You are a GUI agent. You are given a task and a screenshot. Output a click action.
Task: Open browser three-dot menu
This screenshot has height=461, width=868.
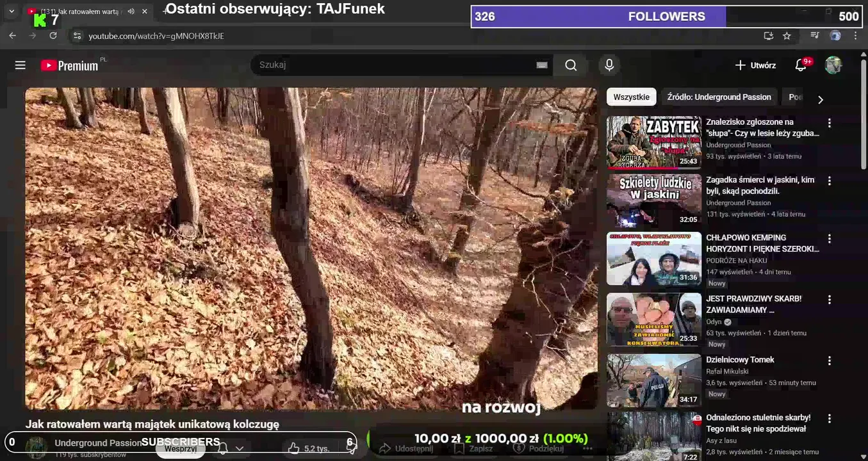pyautogui.click(x=855, y=36)
